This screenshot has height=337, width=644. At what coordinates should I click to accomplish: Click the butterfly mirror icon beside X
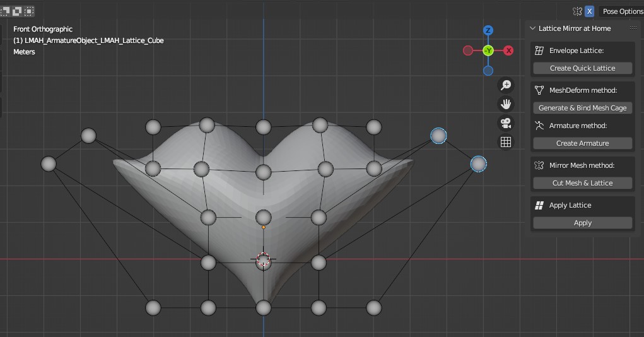click(578, 11)
